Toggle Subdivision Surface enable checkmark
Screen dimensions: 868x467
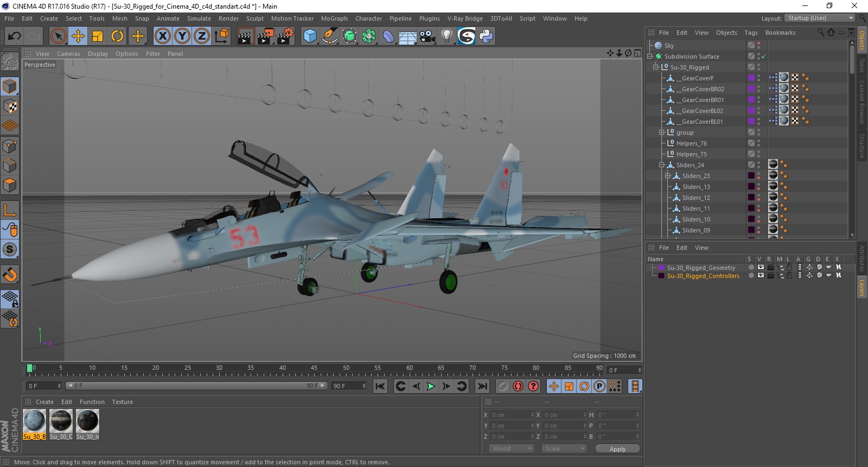pyautogui.click(x=764, y=56)
